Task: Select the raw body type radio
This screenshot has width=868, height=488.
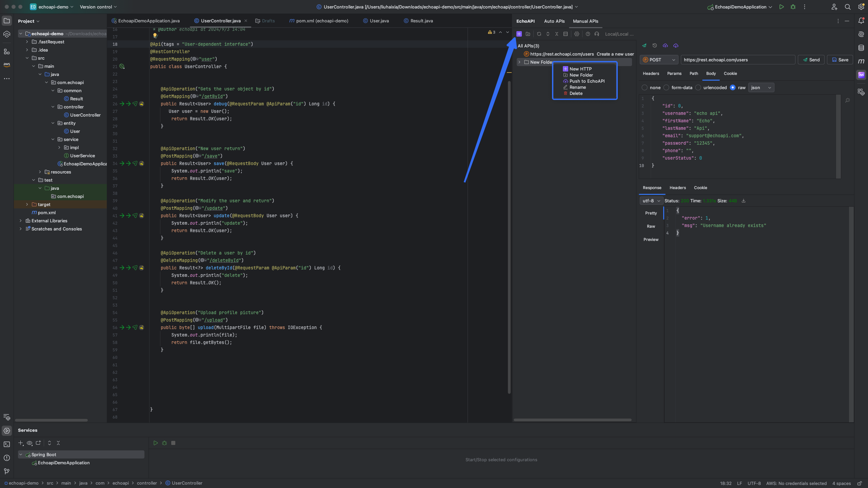Action: [x=733, y=87]
